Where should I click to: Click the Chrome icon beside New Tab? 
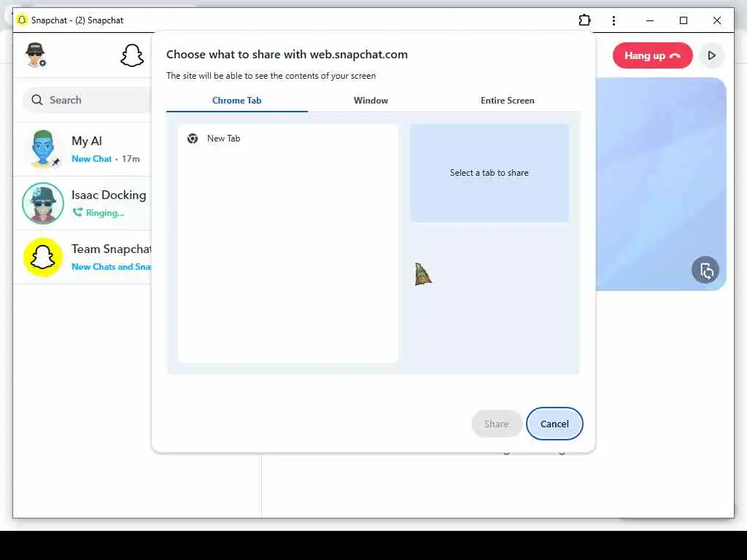(193, 139)
